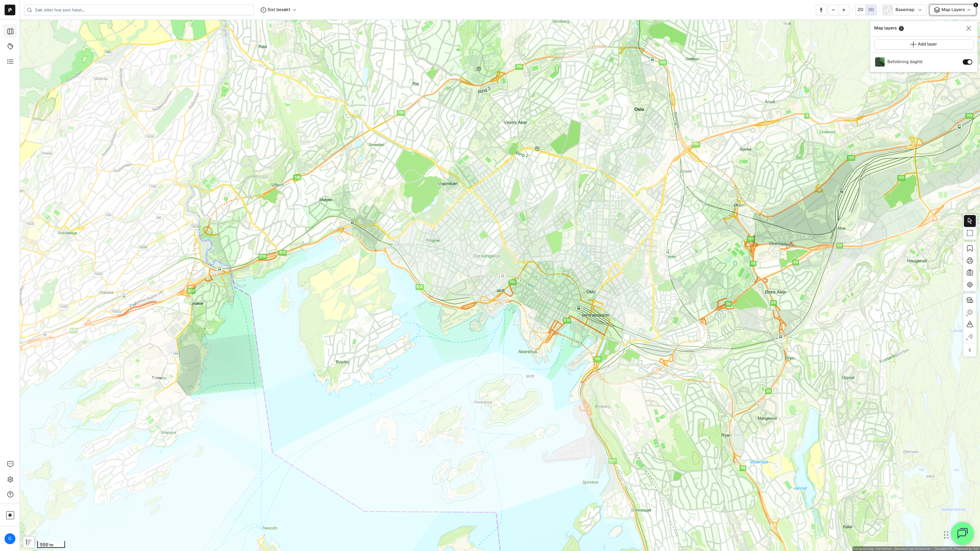Screen dimensions: 980x551
Task: Open the list icon in left sidebar
Action: point(10,62)
